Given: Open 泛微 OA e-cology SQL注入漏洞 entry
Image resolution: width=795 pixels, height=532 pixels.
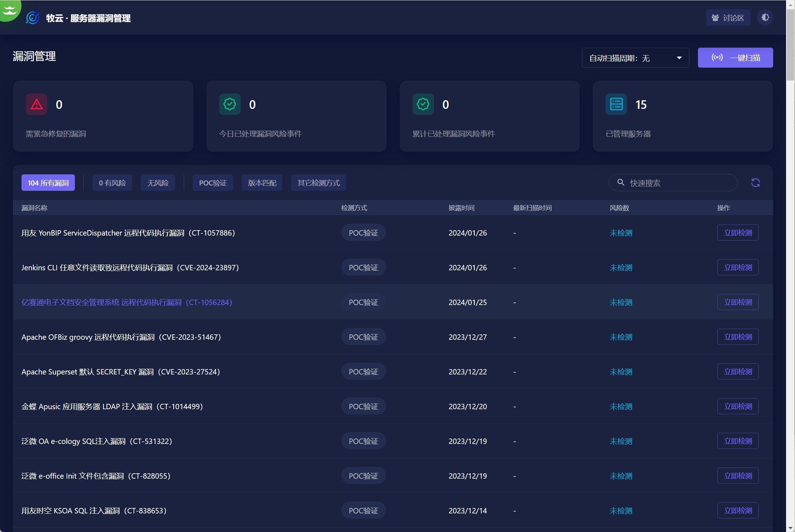Looking at the screenshot, I should tap(97, 441).
